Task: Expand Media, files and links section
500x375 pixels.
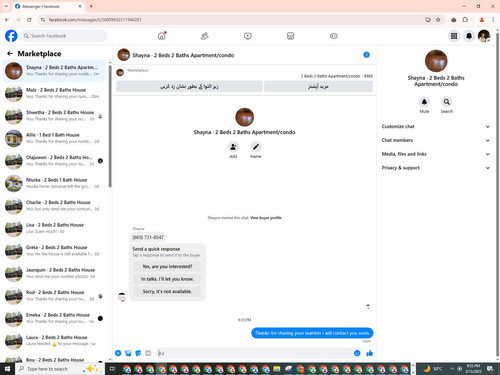Action: (436, 154)
